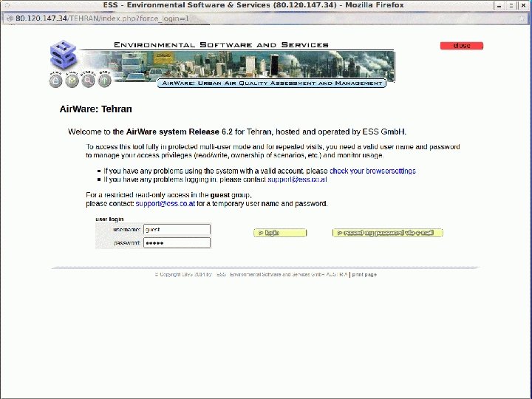Image resolution: width=532 pixels, height=399 pixels.
Task: Click the browser address bar URL
Action: (102, 18)
